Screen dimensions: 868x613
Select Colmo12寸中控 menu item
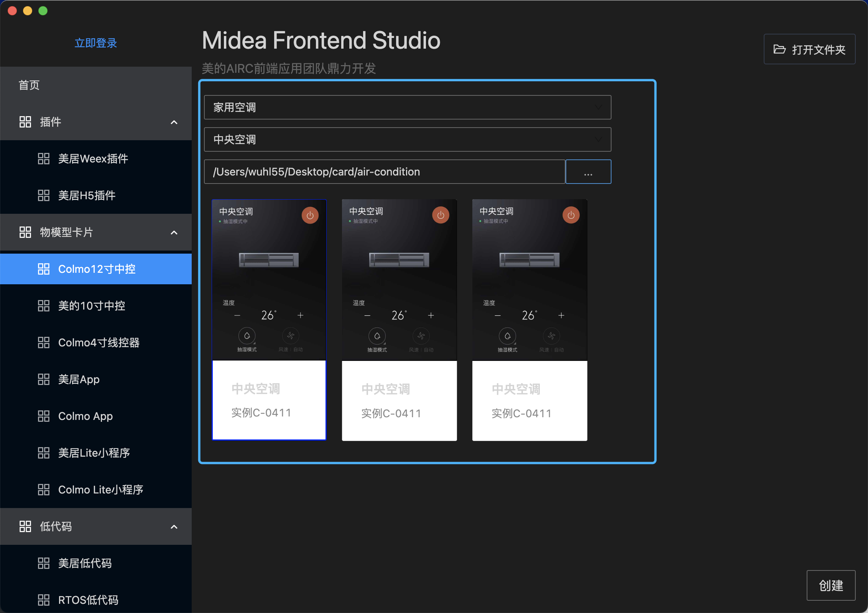[96, 269]
